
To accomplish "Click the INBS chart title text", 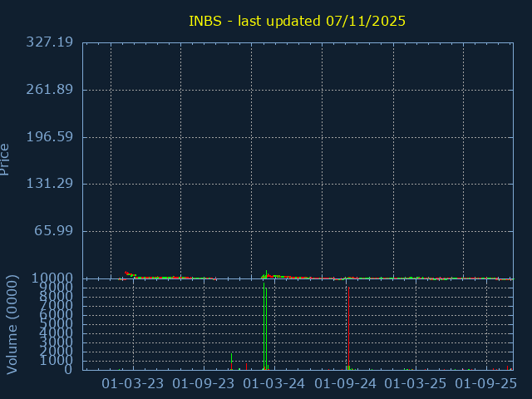I will point(297,21).
